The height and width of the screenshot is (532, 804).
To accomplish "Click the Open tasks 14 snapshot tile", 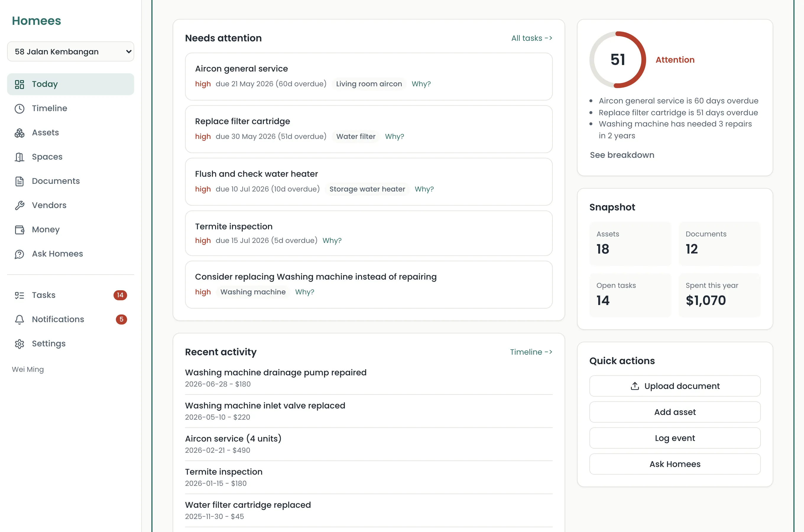I will (x=630, y=295).
